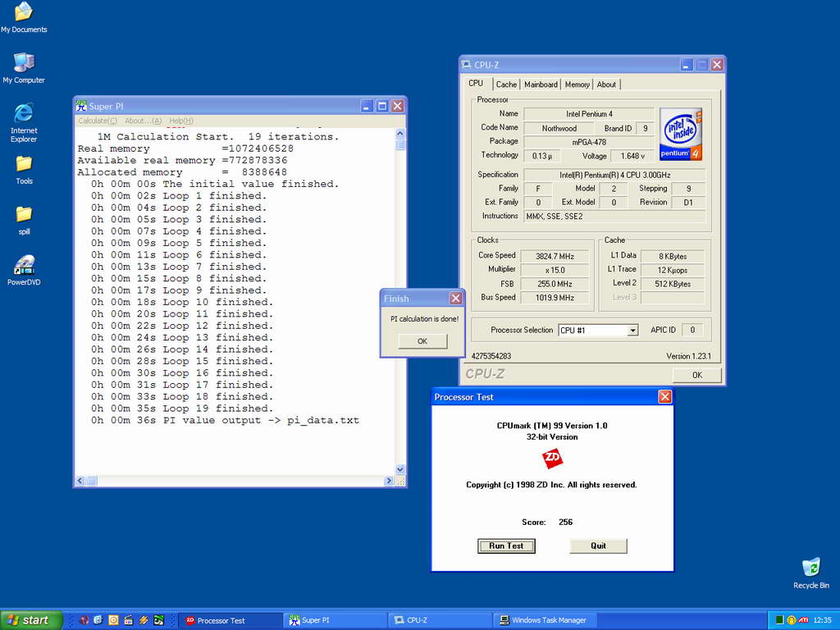This screenshot has height=630, width=840.
Task: Select the My Computer desktop icon
Action: (x=24, y=68)
